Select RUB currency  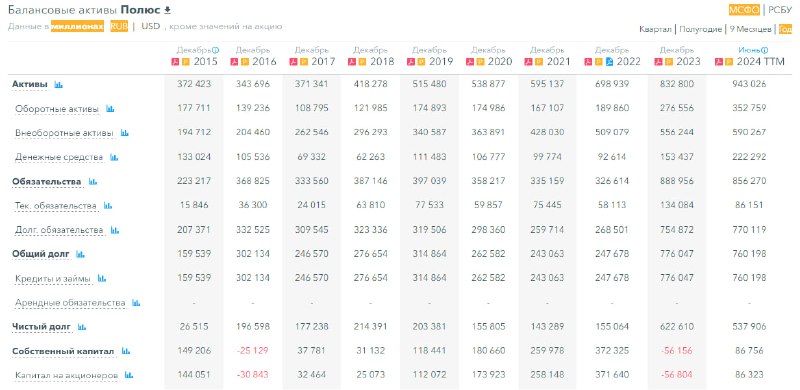coord(119,26)
